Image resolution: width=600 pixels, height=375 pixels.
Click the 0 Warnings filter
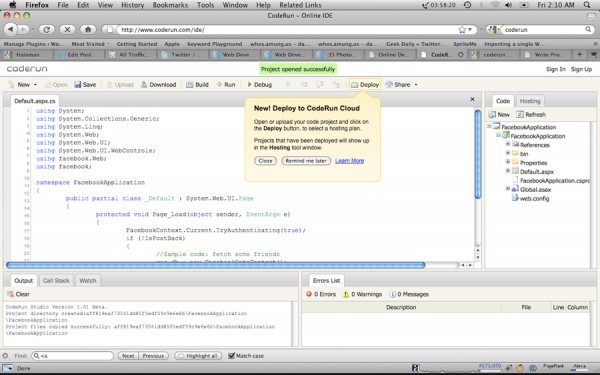(x=362, y=294)
